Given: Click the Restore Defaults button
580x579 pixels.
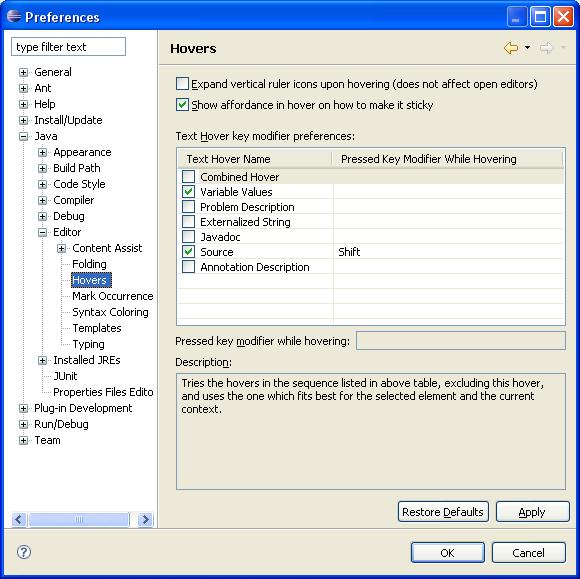Looking at the screenshot, I should 443,512.
